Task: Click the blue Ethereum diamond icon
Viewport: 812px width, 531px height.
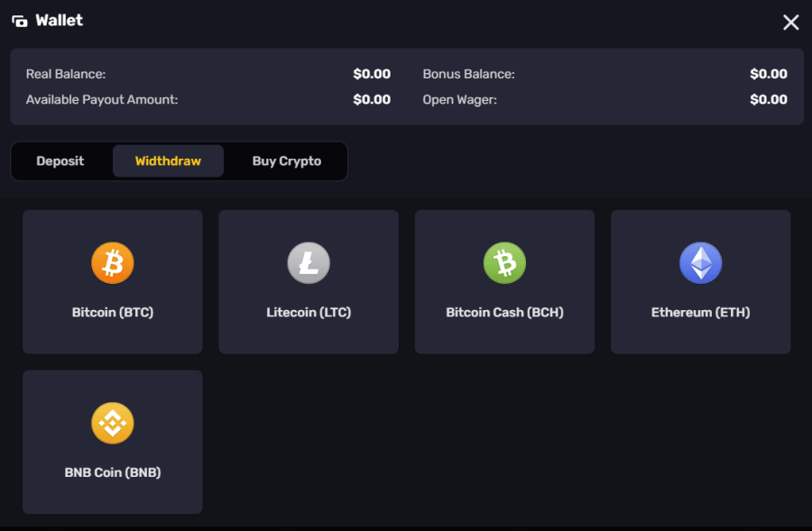Action: 701,263
